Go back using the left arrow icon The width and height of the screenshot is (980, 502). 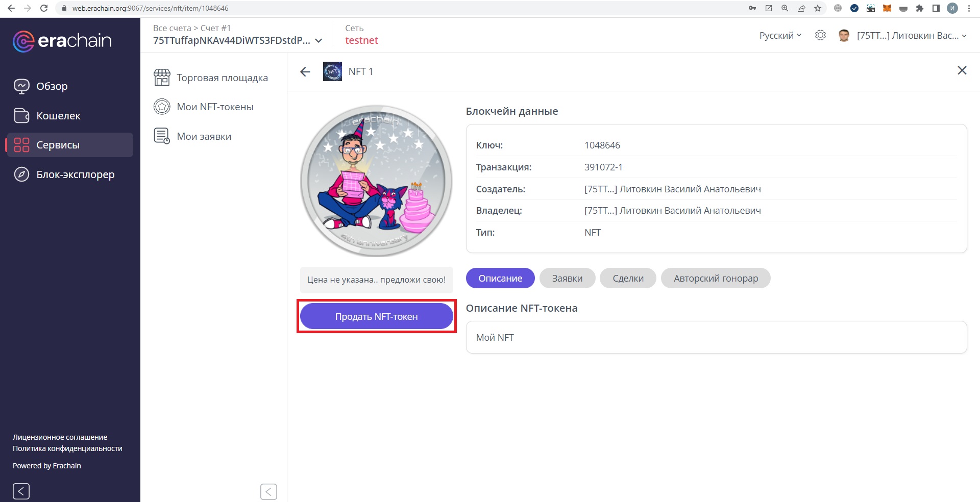point(305,72)
